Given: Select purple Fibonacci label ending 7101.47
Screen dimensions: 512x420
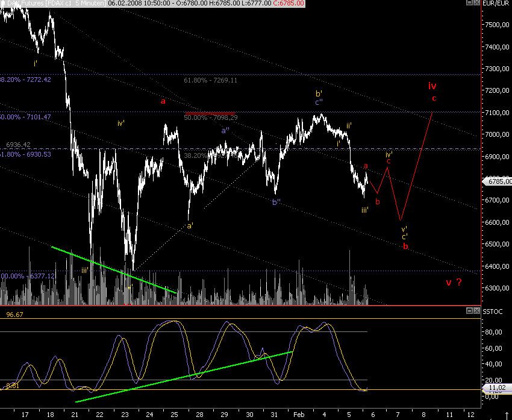Looking at the screenshot, I should coord(25,117).
